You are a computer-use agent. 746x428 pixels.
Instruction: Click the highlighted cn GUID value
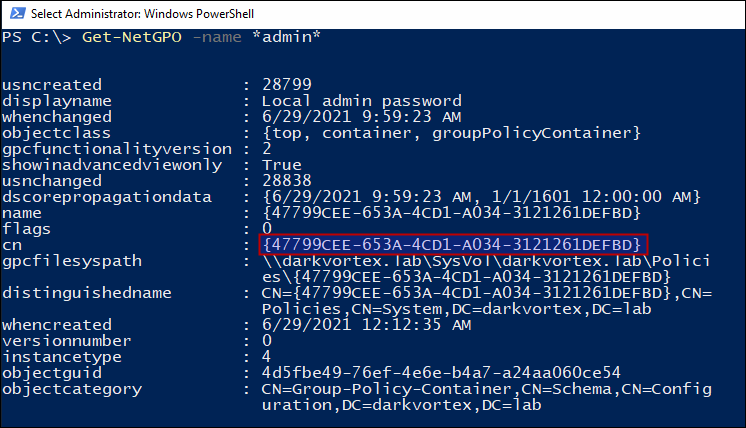pos(453,244)
